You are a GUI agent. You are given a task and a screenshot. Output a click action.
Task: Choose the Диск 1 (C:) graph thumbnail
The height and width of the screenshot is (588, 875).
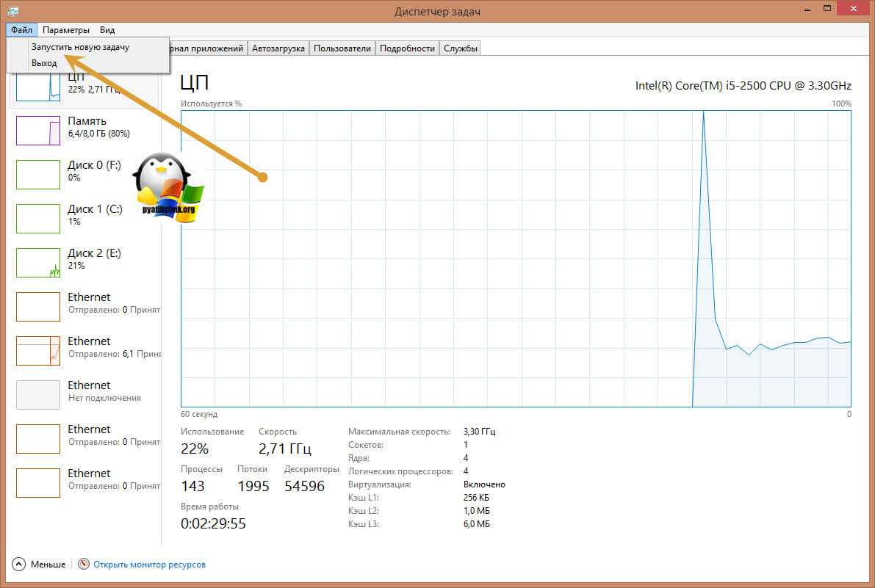38,219
